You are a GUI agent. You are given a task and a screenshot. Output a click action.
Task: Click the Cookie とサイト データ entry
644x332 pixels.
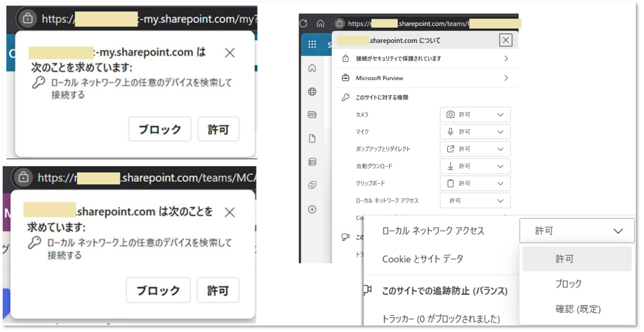tap(423, 259)
